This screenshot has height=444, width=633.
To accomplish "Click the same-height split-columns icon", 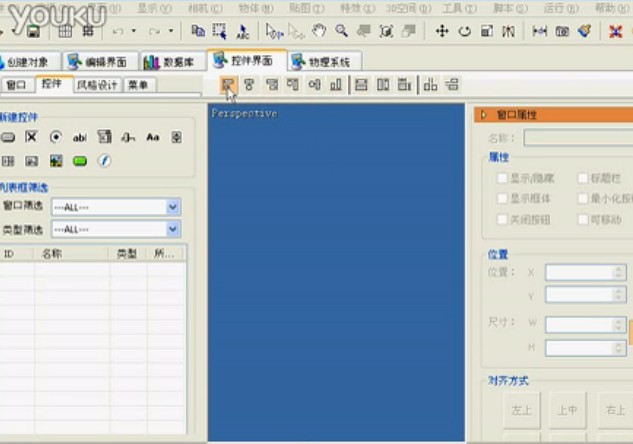I will pyautogui.click(x=383, y=84).
